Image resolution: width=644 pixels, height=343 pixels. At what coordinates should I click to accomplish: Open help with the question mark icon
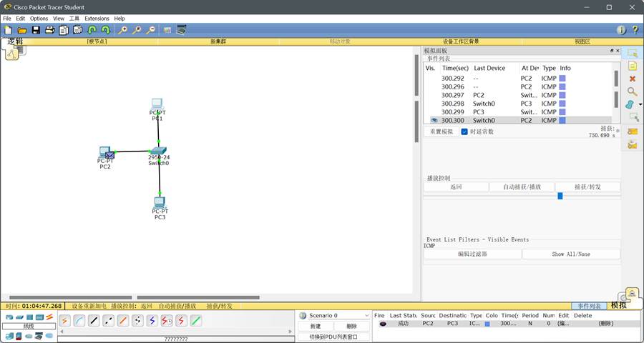[635, 30]
